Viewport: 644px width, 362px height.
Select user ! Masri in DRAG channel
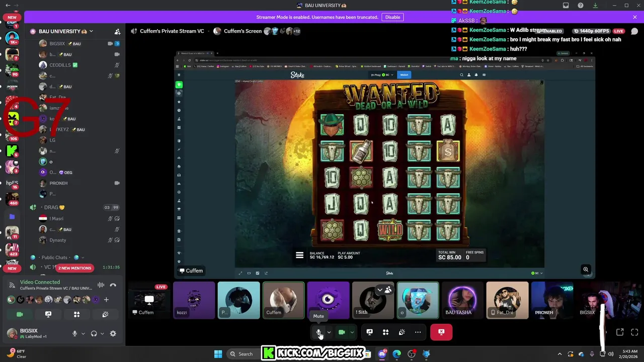pyautogui.click(x=75, y=218)
